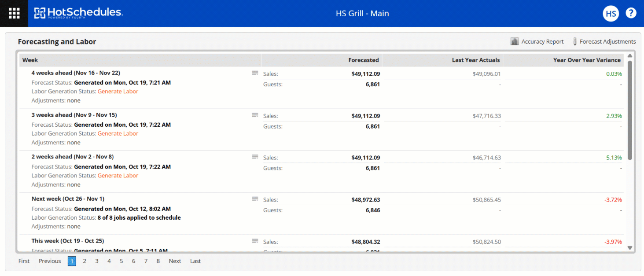Viewport: 644px width, 276px height.
Task: Go to the Last page
Action: [195, 261]
